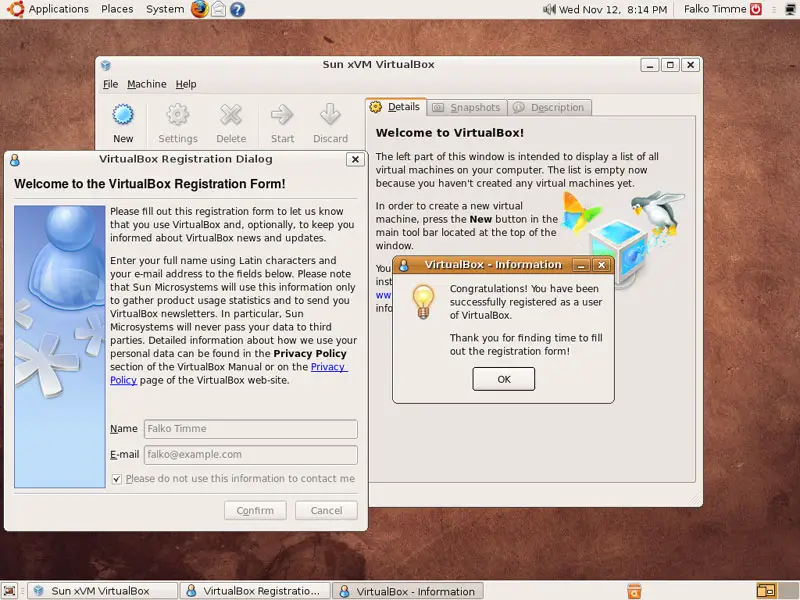Click the trash icon in bottom panel

coord(634,591)
